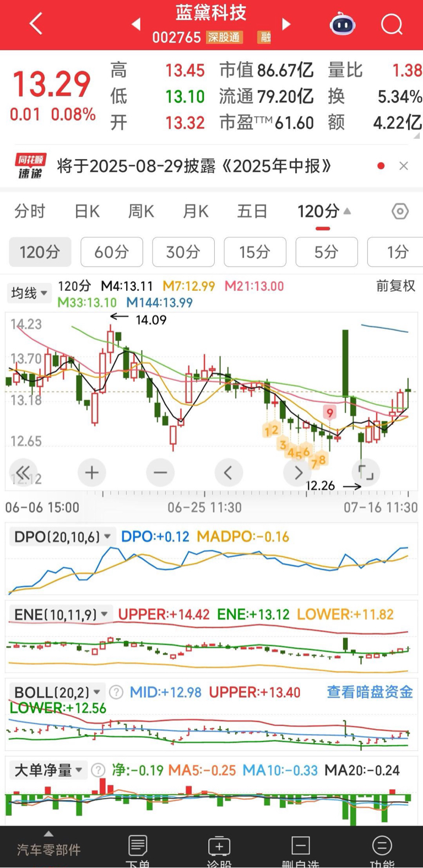This screenshot has height=868, width=423.
Task: Open help icon next to BOLL indicator
Action: [116, 692]
